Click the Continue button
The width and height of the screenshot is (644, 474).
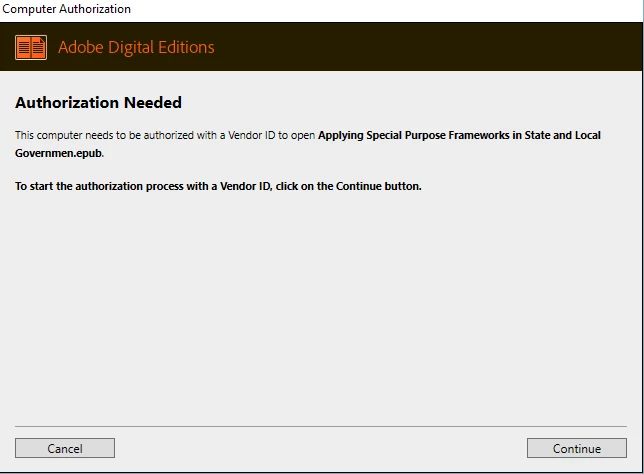tap(577, 448)
